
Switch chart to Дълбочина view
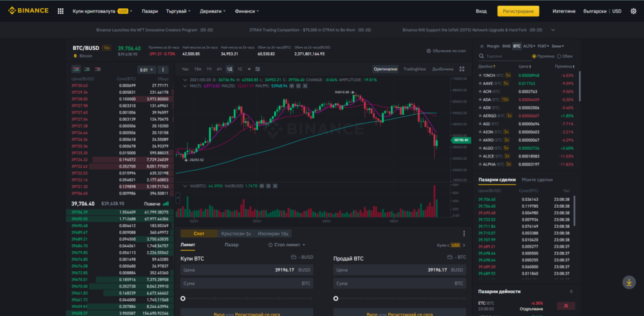click(x=443, y=69)
